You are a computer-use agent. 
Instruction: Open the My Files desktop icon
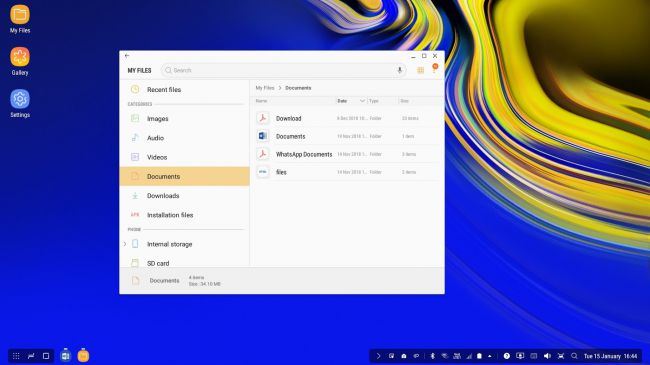[x=20, y=18]
